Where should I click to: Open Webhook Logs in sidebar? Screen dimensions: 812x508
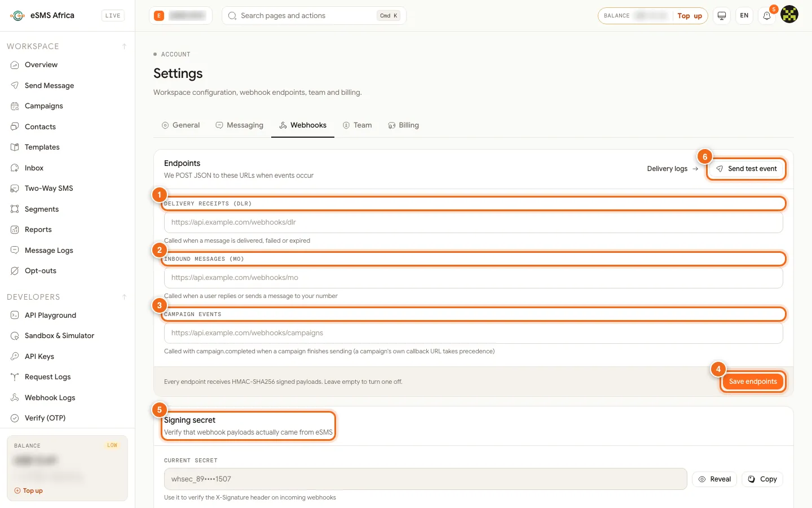(67, 397)
